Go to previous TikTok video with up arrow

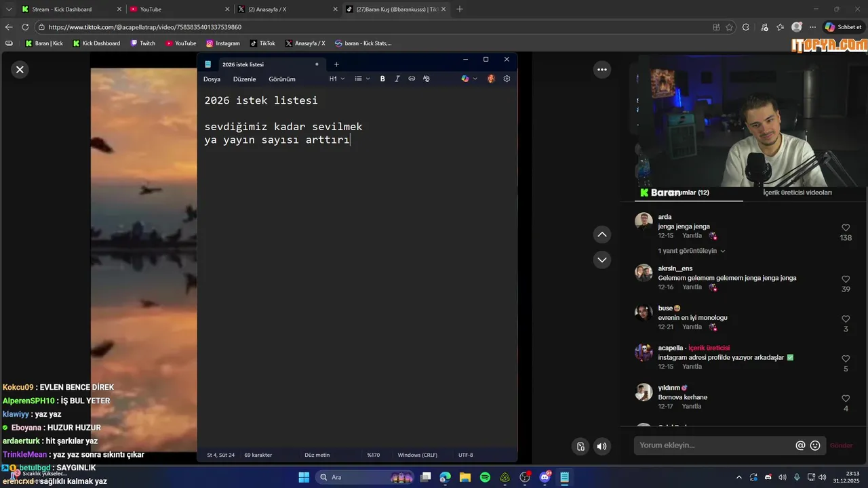tap(601, 235)
